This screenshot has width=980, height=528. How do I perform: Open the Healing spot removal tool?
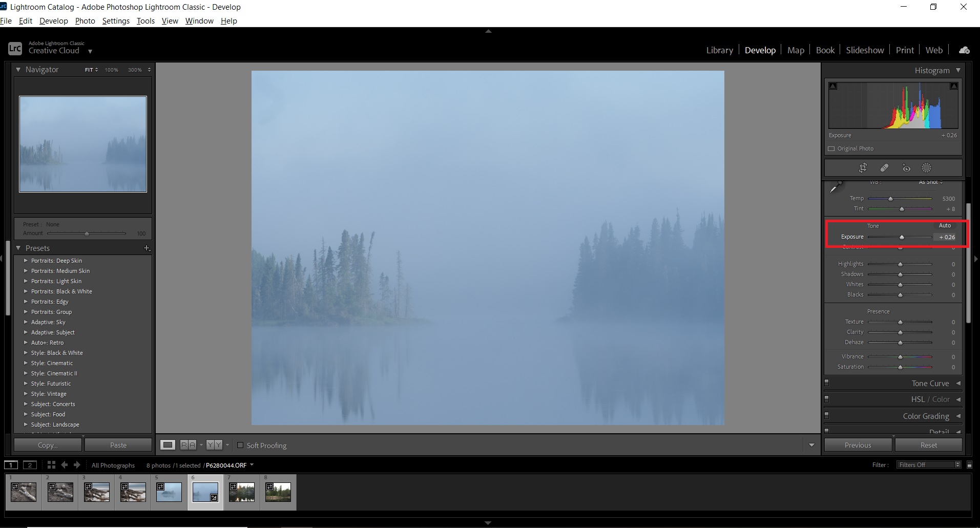click(885, 168)
